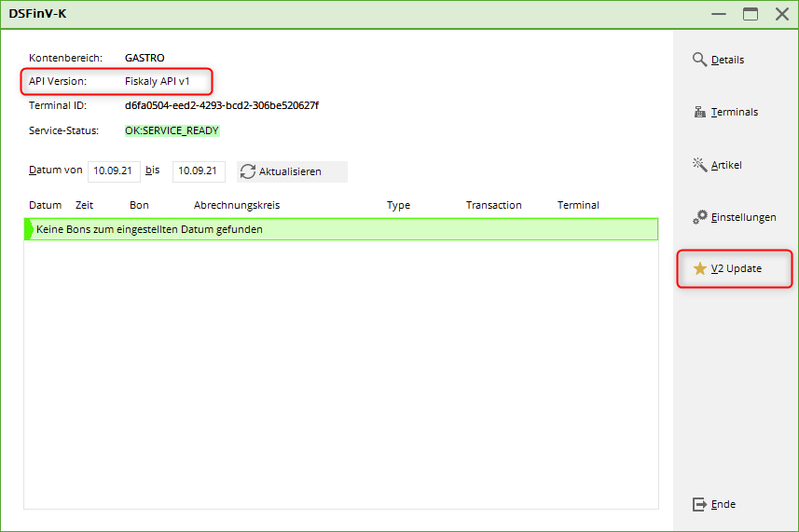
Task: Click the gears icon beside Einstellungen
Action: [x=699, y=217]
